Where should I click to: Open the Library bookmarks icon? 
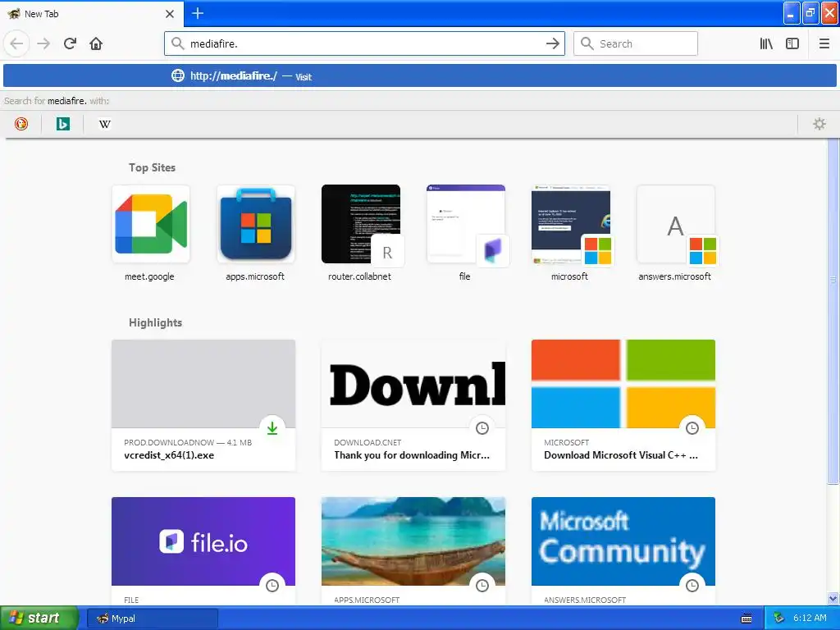point(766,43)
